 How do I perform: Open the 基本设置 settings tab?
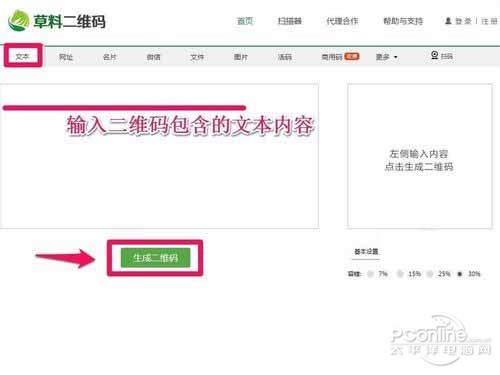tap(366, 251)
